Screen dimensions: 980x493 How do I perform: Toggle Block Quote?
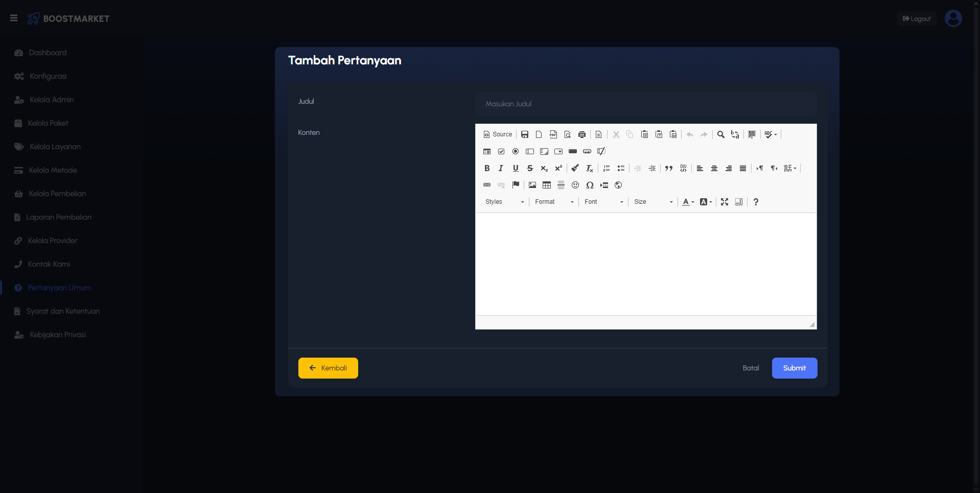[669, 168]
